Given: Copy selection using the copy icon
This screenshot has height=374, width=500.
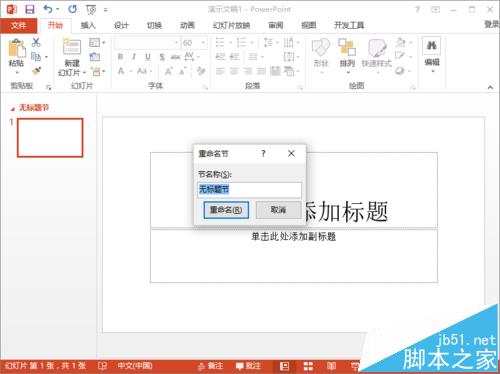Looking at the screenshot, I should point(36,57).
